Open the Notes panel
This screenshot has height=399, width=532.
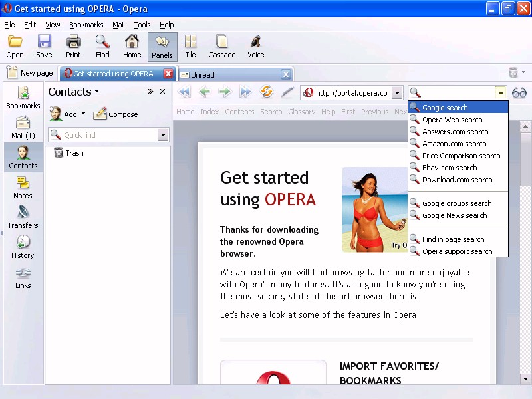pos(23,188)
